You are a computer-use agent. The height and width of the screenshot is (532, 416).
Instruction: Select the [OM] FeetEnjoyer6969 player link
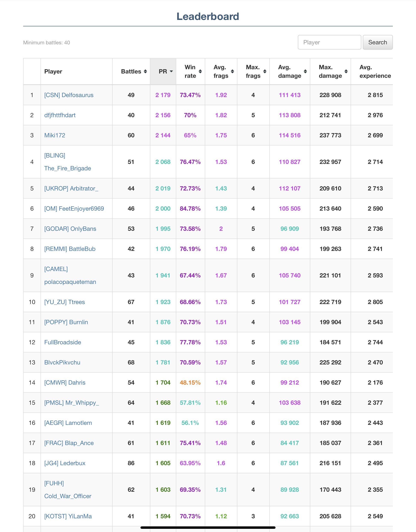74,209
